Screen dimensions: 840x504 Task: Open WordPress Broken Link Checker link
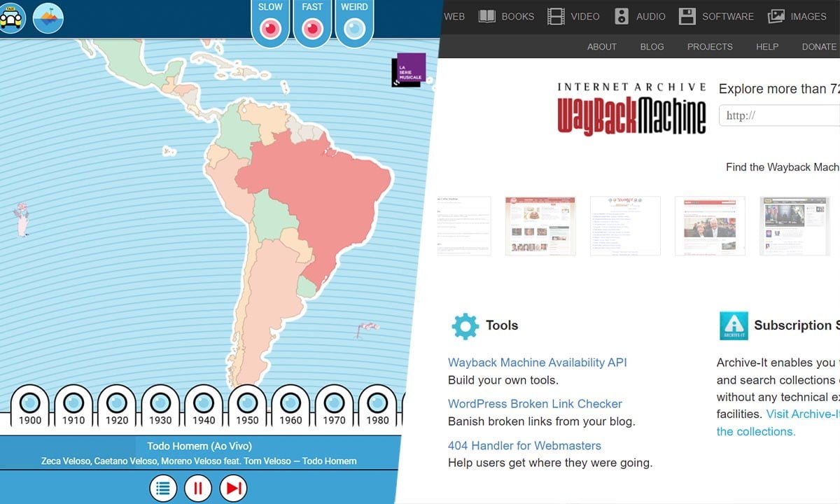pos(535,404)
